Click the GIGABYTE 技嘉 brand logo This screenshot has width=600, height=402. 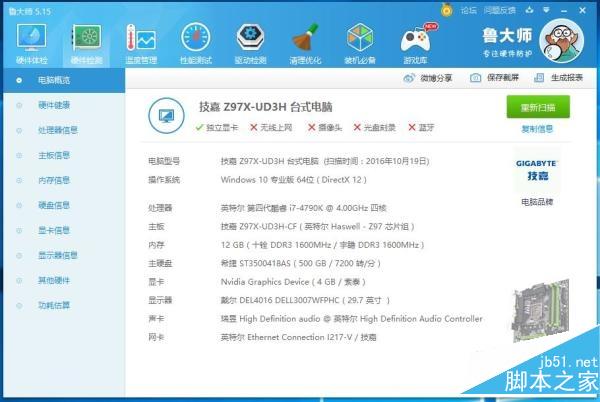click(x=537, y=171)
